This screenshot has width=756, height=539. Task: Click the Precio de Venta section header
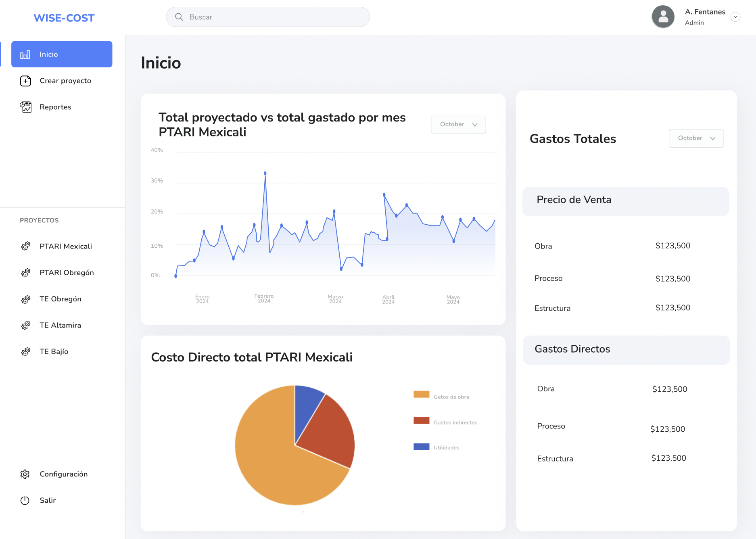pos(625,200)
